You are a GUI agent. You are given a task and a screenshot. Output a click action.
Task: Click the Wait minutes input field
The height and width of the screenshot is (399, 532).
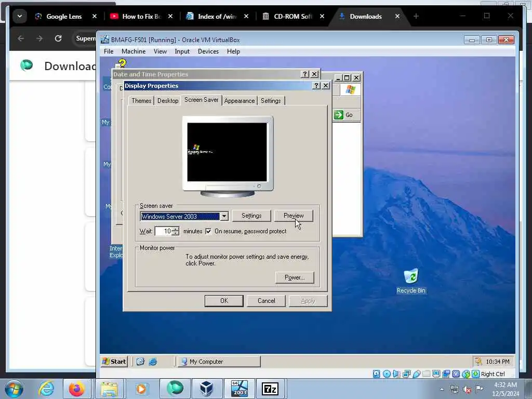coord(164,231)
